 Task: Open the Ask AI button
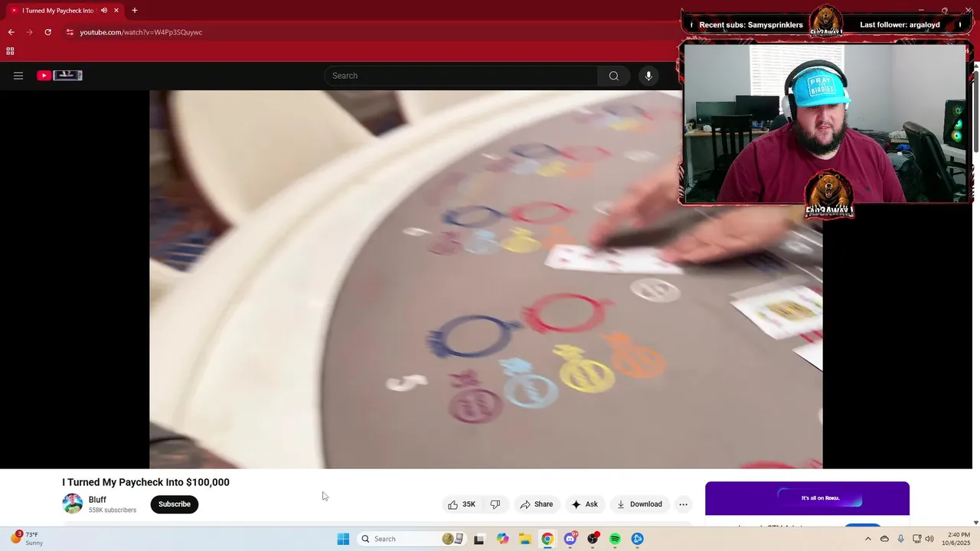click(584, 504)
